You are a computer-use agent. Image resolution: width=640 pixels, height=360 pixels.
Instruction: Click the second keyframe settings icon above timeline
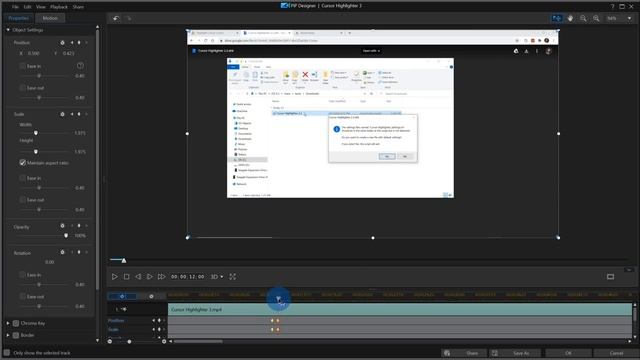coord(151,296)
